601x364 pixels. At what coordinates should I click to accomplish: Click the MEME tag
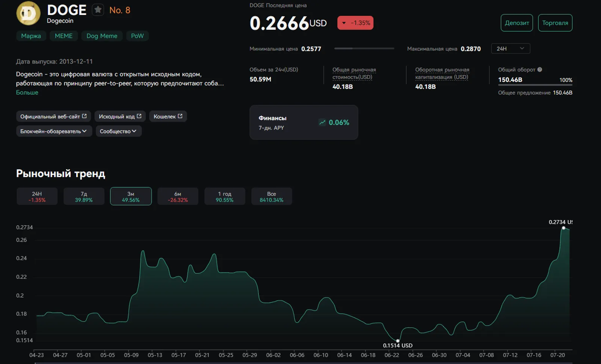64,36
